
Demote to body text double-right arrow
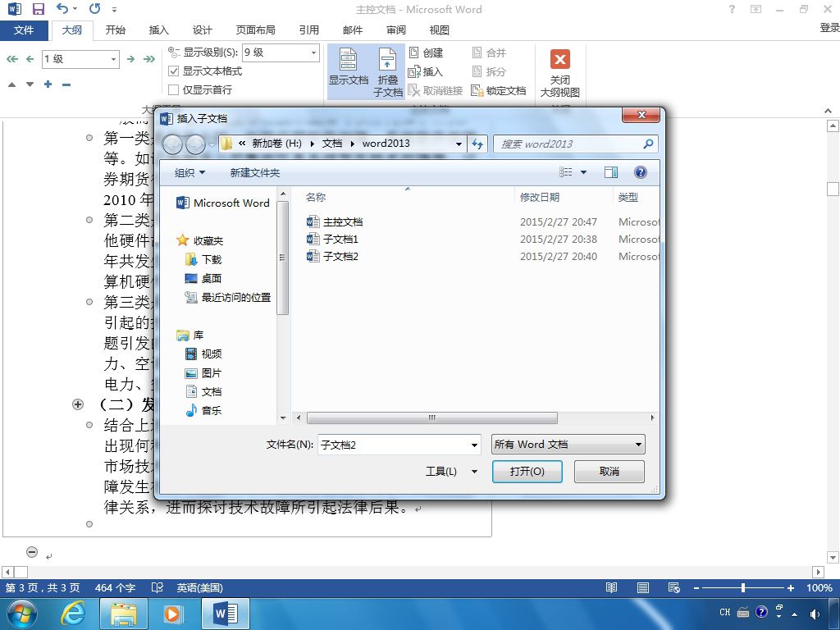pyautogui.click(x=149, y=59)
